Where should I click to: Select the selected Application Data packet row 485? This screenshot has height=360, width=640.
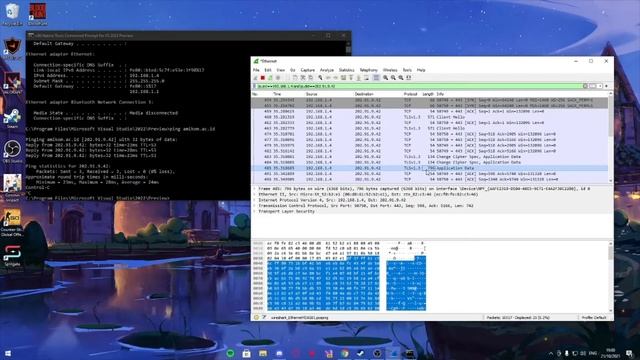tap(430, 168)
